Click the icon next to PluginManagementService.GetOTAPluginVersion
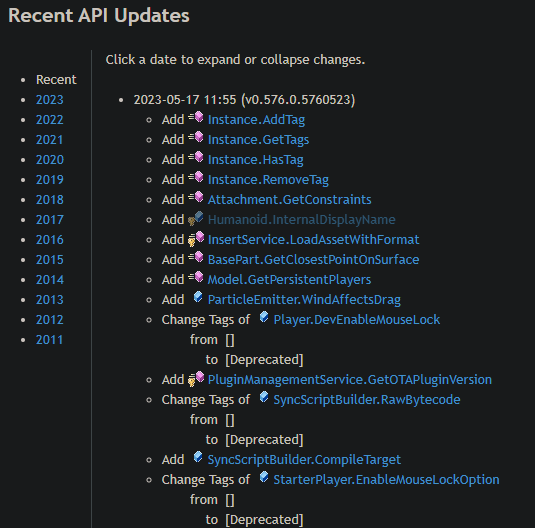This screenshot has height=528, width=535. point(196,379)
